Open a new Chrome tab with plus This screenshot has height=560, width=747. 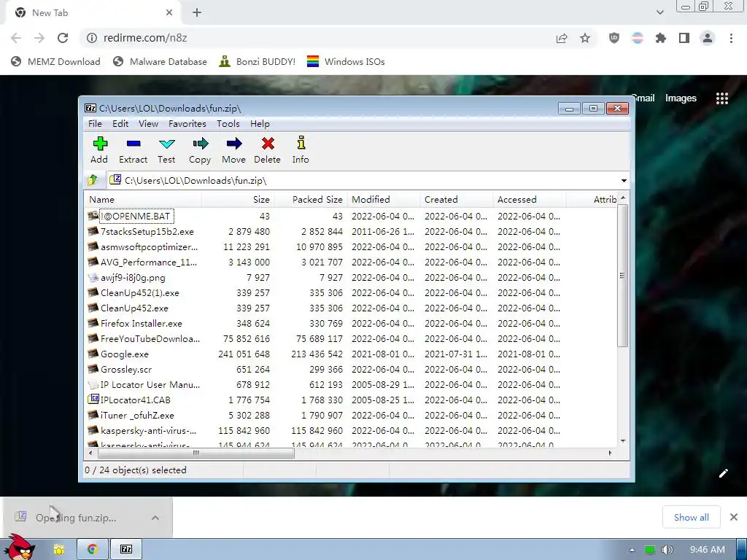tap(197, 13)
